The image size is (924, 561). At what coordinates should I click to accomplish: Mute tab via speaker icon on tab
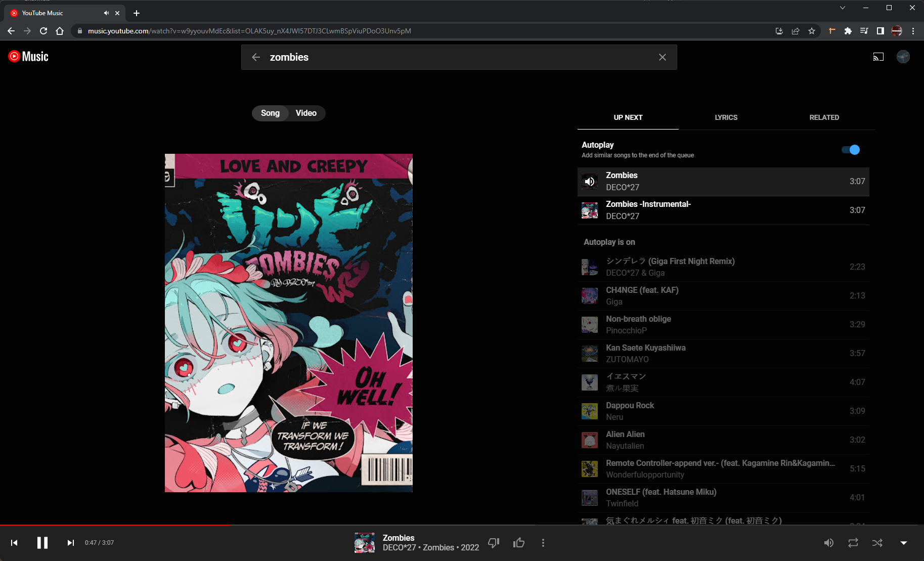pyautogui.click(x=107, y=13)
